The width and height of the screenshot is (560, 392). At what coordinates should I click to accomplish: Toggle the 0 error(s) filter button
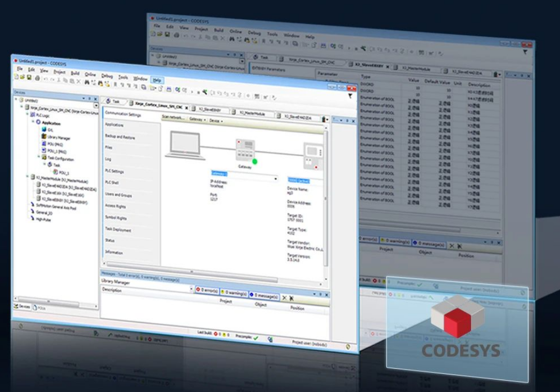(x=207, y=291)
